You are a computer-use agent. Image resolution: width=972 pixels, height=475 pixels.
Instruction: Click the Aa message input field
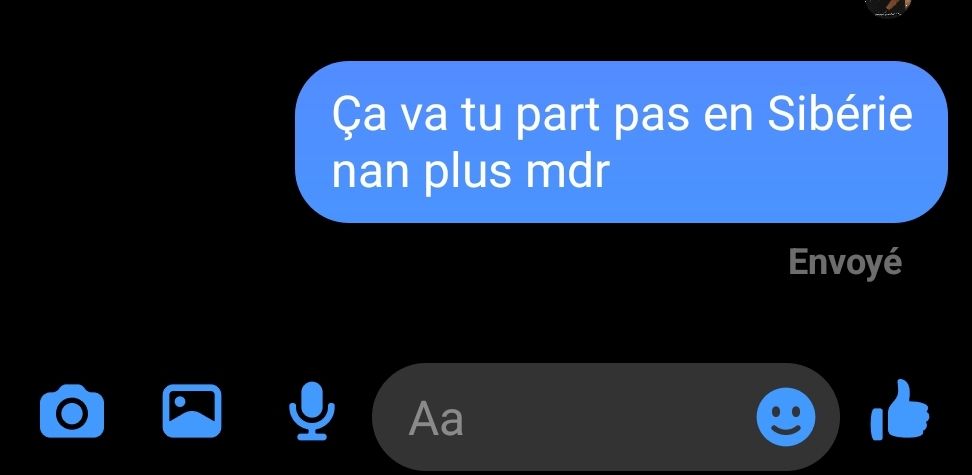[606, 417]
